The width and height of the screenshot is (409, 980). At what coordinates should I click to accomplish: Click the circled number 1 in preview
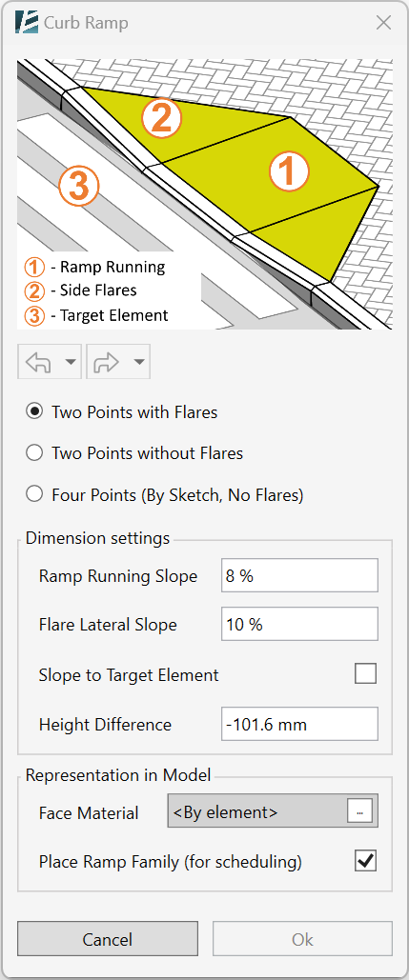tap(288, 171)
